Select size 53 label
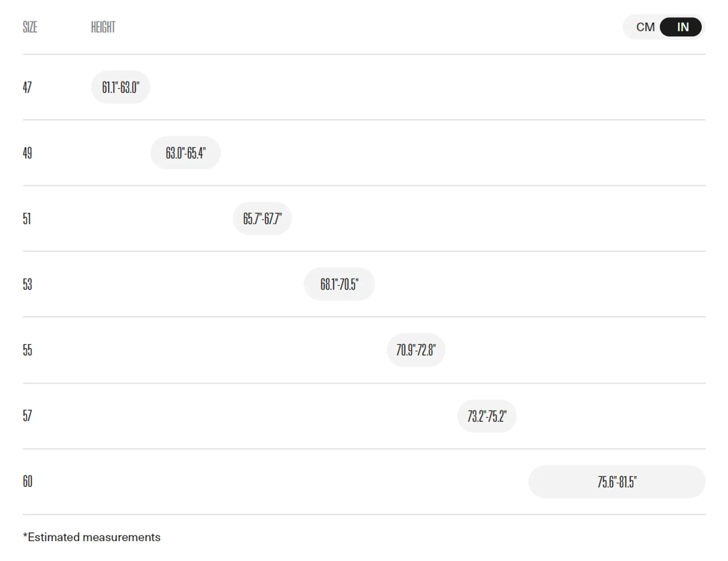728x561 pixels. tap(27, 284)
